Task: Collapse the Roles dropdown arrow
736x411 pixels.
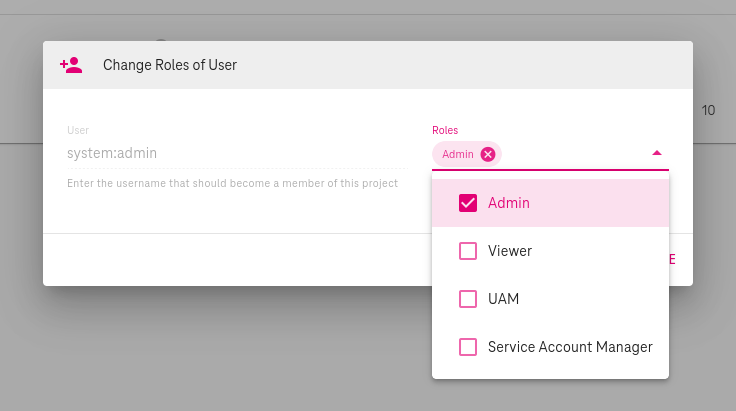Action: [x=656, y=153]
